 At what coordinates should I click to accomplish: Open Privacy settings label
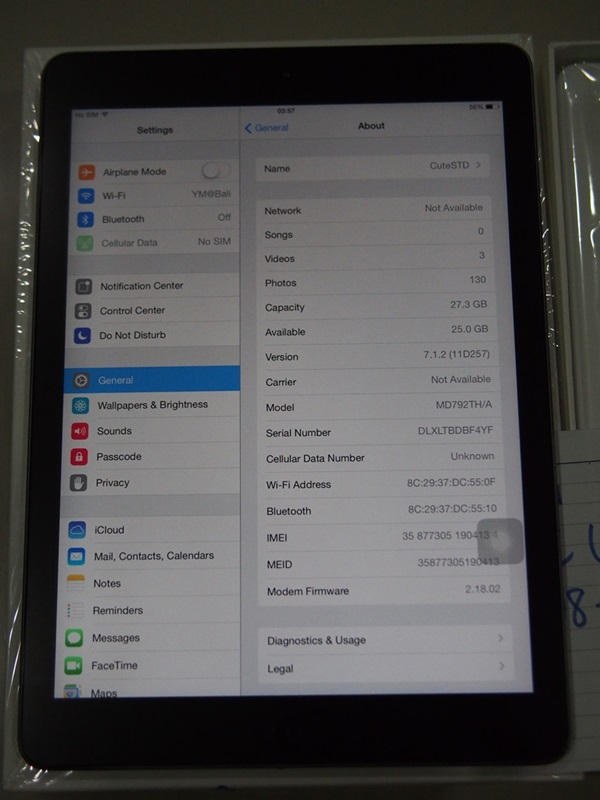[112, 483]
